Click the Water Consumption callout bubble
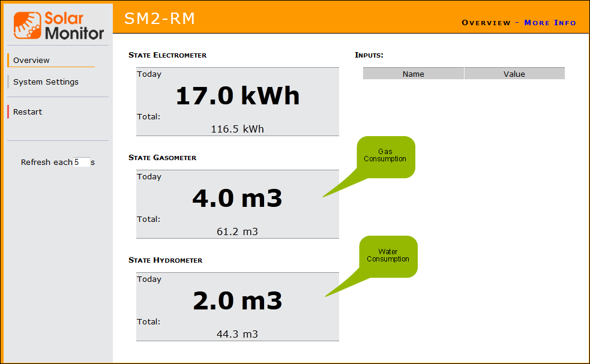This screenshot has height=364, width=590. click(388, 256)
